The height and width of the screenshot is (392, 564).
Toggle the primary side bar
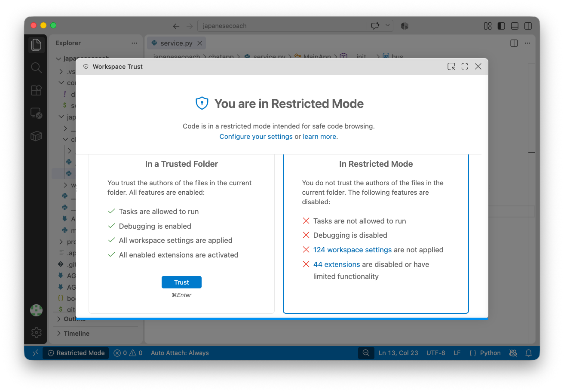click(501, 26)
